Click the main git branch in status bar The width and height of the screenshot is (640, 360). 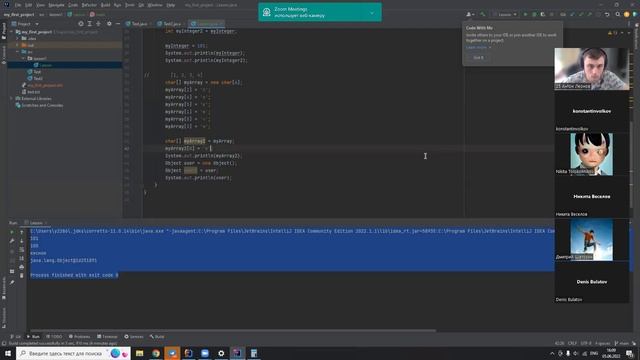(x=622, y=343)
